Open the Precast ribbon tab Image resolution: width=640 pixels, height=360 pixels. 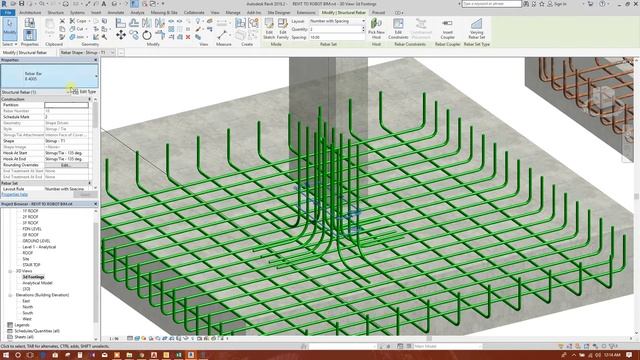378,13
